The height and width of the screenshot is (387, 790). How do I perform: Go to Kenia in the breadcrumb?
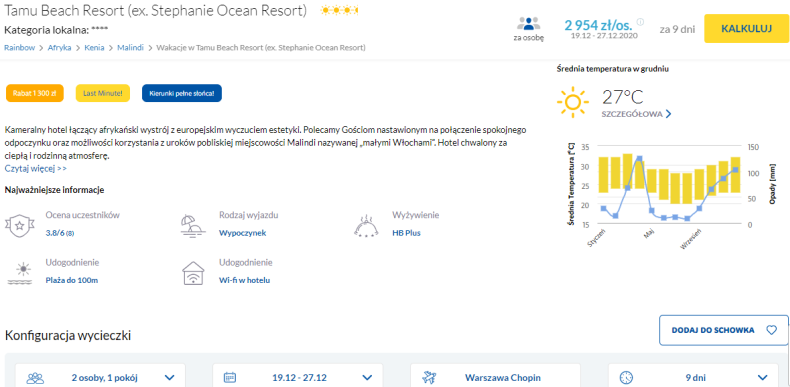94,48
